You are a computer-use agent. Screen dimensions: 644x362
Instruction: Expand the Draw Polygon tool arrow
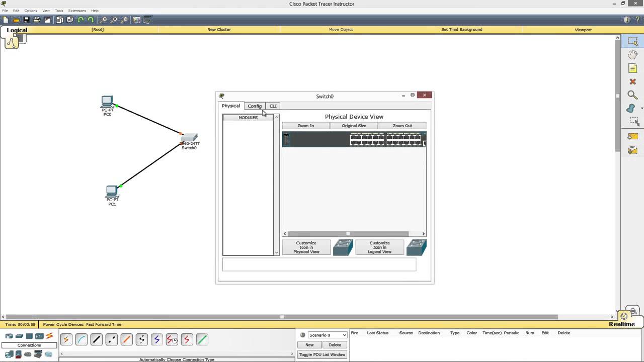coord(642,109)
